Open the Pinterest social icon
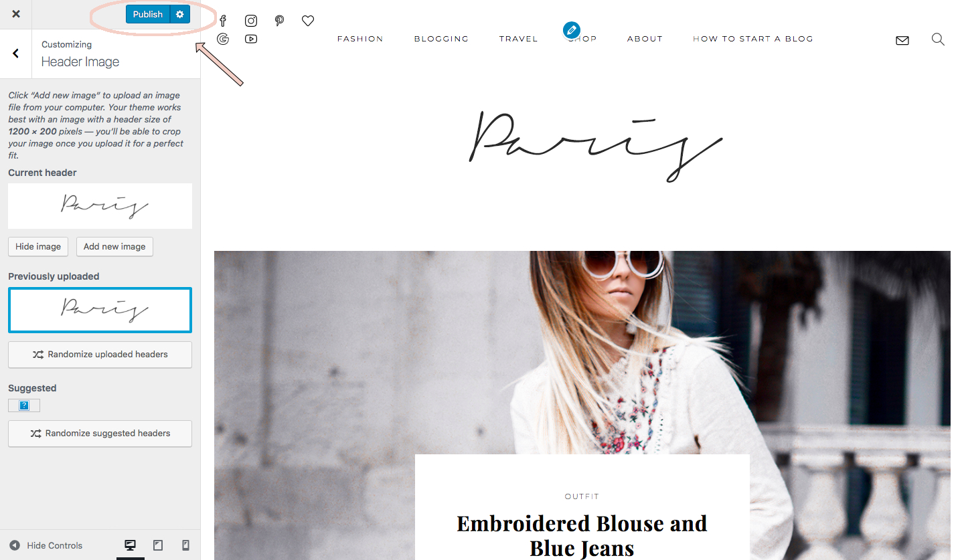Viewport: 964px width, 560px height. [279, 21]
